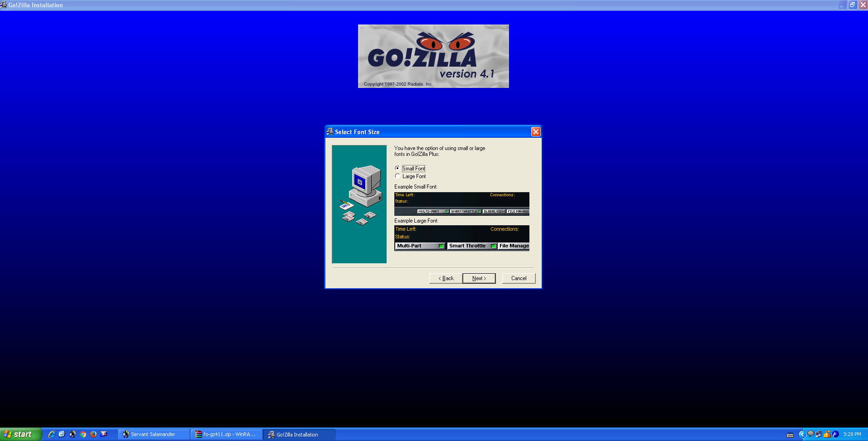Click the large font example preview
Screen dimensions: 868x441
[462, 238]
